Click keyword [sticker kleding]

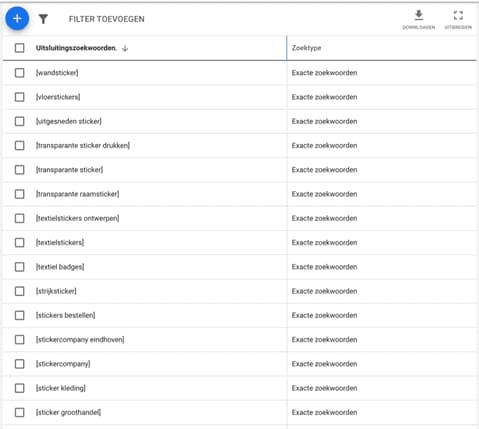tap(61, 388)
